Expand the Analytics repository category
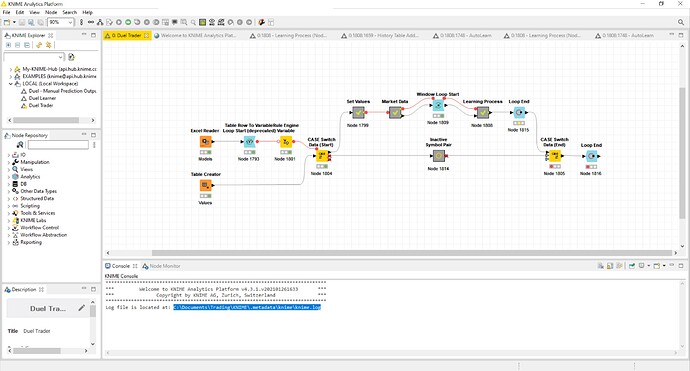This screenshot has width=690, height=371. 9,177
